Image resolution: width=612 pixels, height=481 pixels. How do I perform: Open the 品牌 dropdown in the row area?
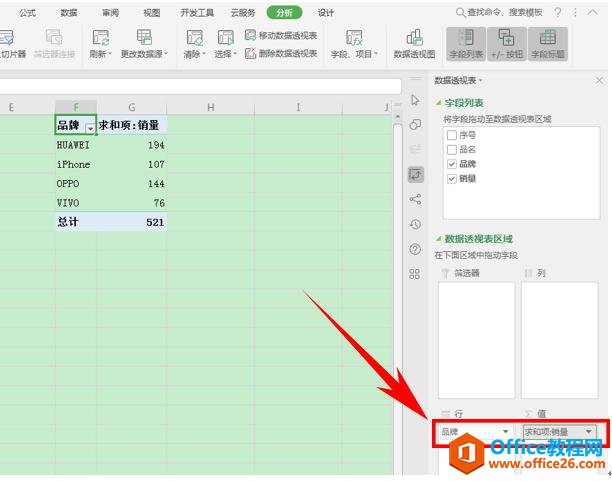[505, 432]
